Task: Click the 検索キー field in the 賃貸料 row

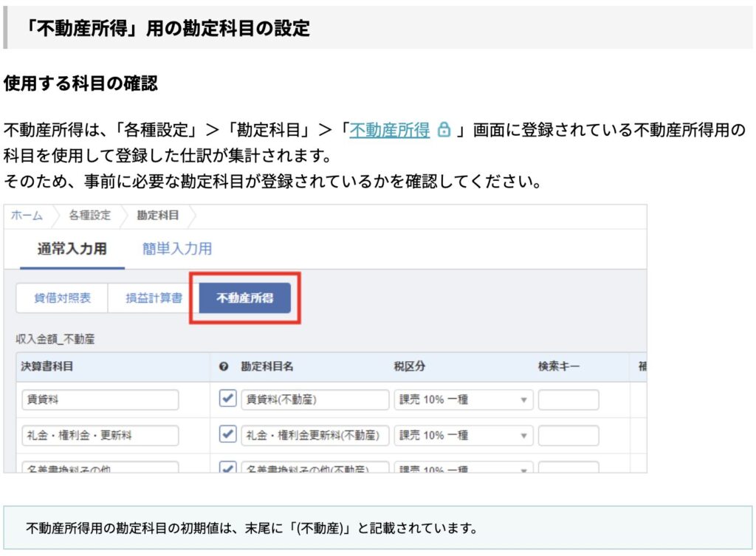Action: (568, 399)
